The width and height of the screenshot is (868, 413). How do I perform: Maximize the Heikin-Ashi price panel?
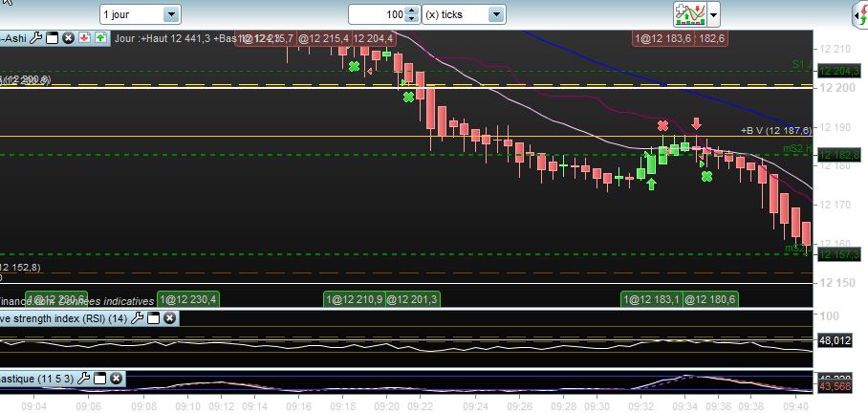tap(52, 37)
